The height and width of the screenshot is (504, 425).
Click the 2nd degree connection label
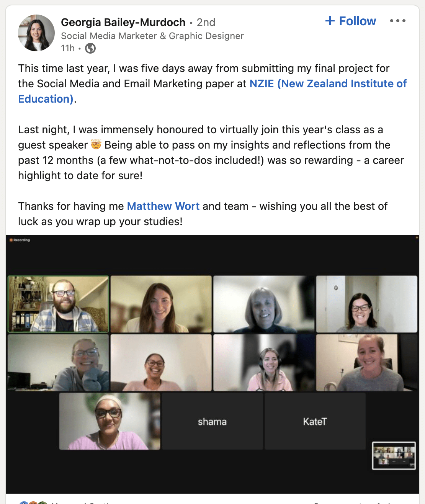click(x=206, y=22)
